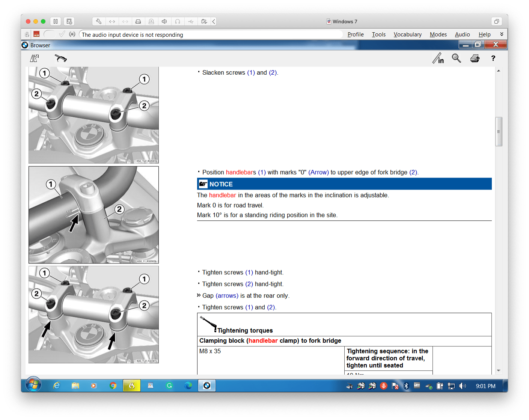Click the Action Center flag tray icon
The height and width of the screenshot is (420, 529).
tap(395, 386)
